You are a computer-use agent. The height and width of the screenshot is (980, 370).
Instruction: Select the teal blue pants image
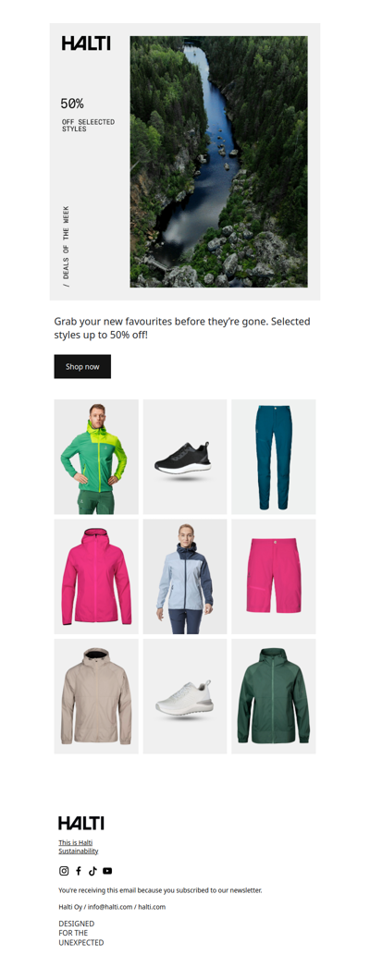(x=274, y=457)
